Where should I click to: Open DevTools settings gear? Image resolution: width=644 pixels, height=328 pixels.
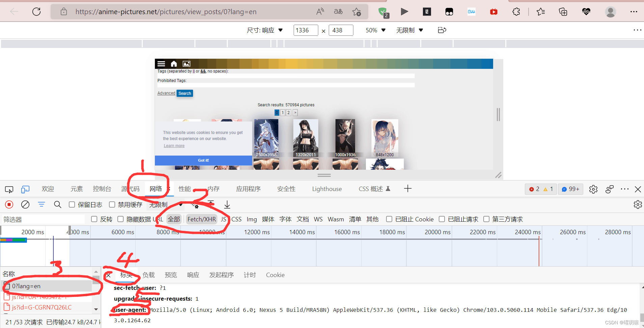click(x=593, y=189)
